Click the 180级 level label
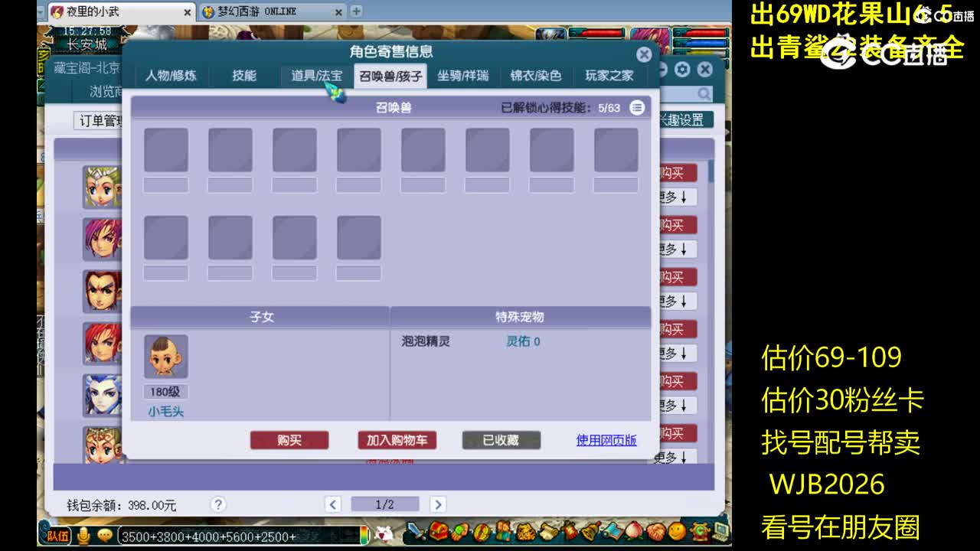The width and height of the screenshot is (980, 551). point(165,392)
